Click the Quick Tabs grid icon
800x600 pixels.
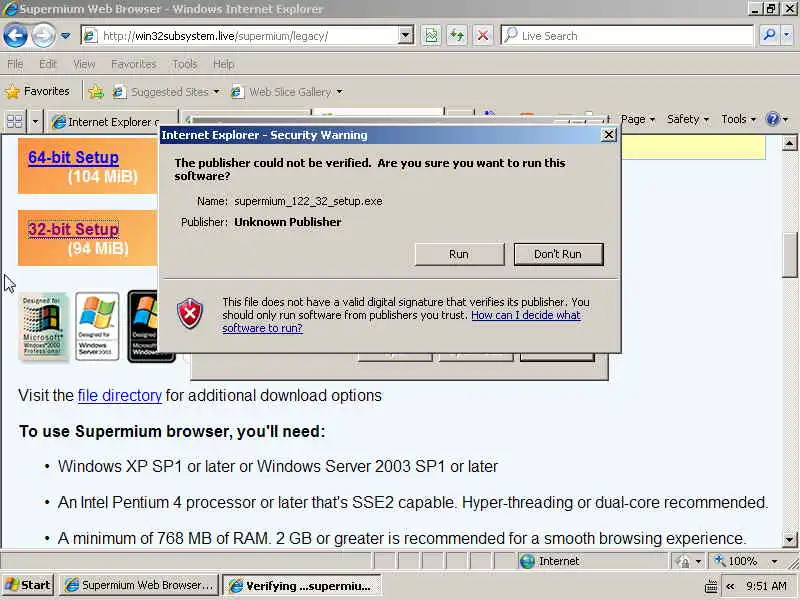click(x=15, y=121)
